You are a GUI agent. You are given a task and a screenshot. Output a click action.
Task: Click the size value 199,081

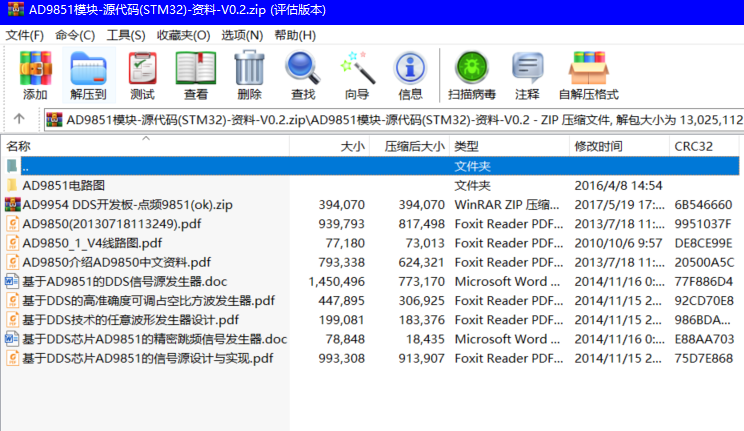[341, 320]
